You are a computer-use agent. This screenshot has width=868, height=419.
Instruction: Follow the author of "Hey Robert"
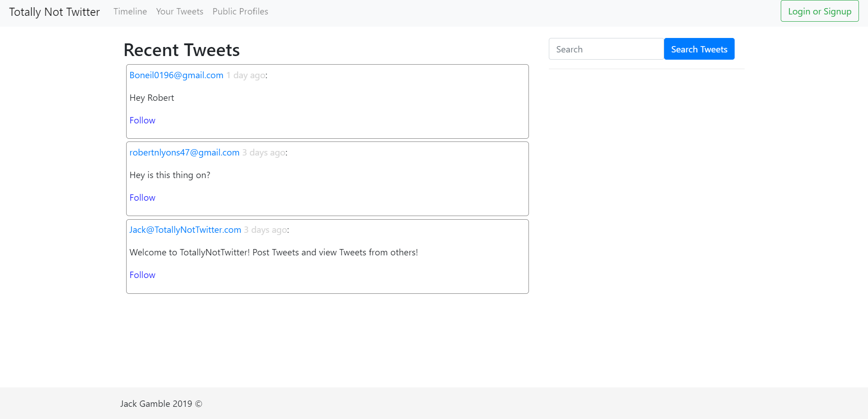(142, 120)
